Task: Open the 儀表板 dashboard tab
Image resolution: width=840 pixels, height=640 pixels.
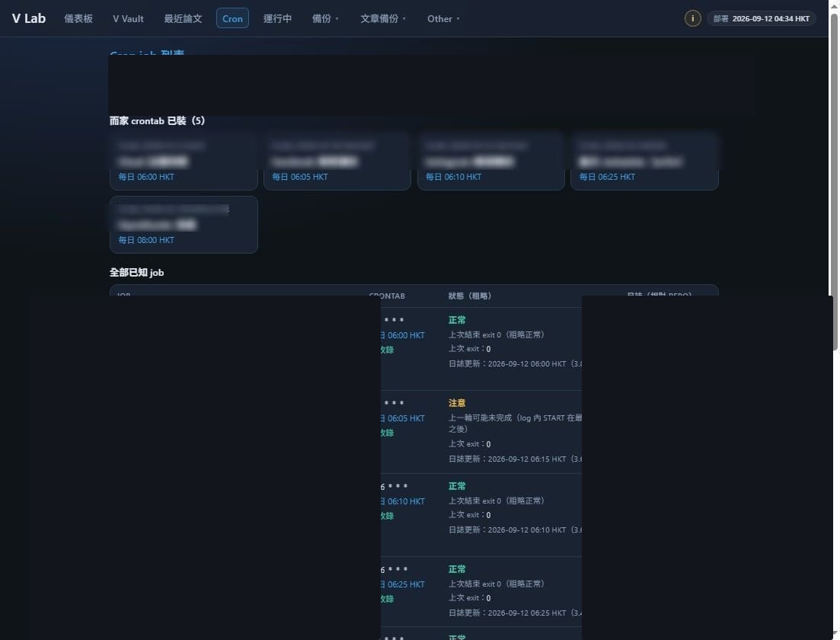Action: [78, 18]
